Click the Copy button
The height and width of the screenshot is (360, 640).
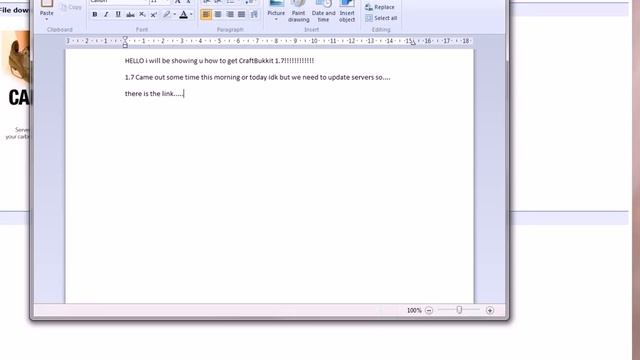pos(71,7)
